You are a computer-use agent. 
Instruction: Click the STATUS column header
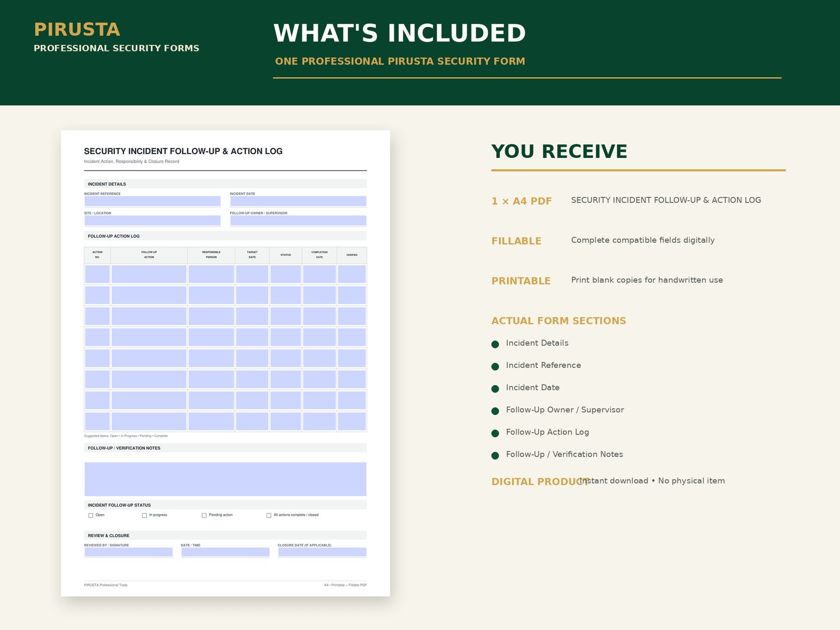click(x=286, y=255)
